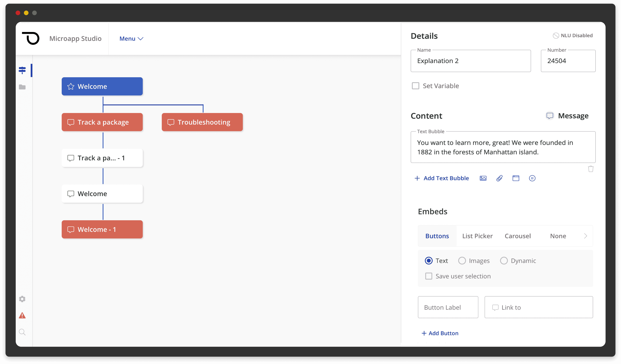Select the Images radio option

tap(462, 261)
